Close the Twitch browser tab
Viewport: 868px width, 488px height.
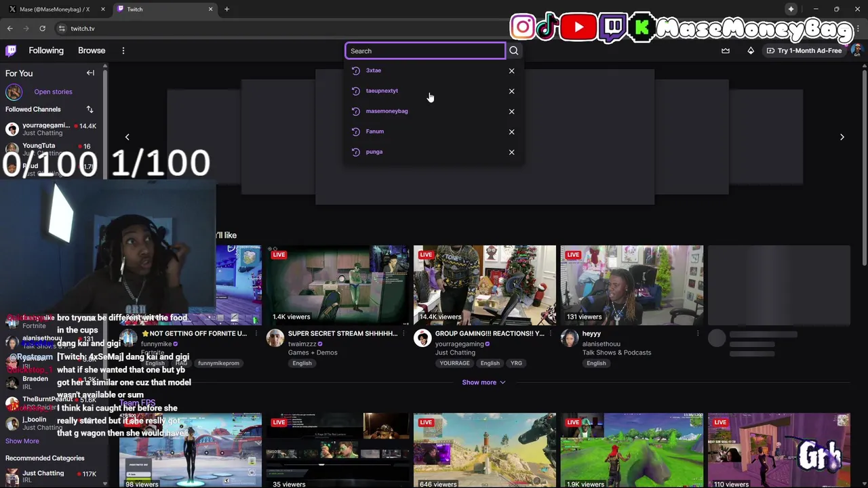tap(210, 9)
